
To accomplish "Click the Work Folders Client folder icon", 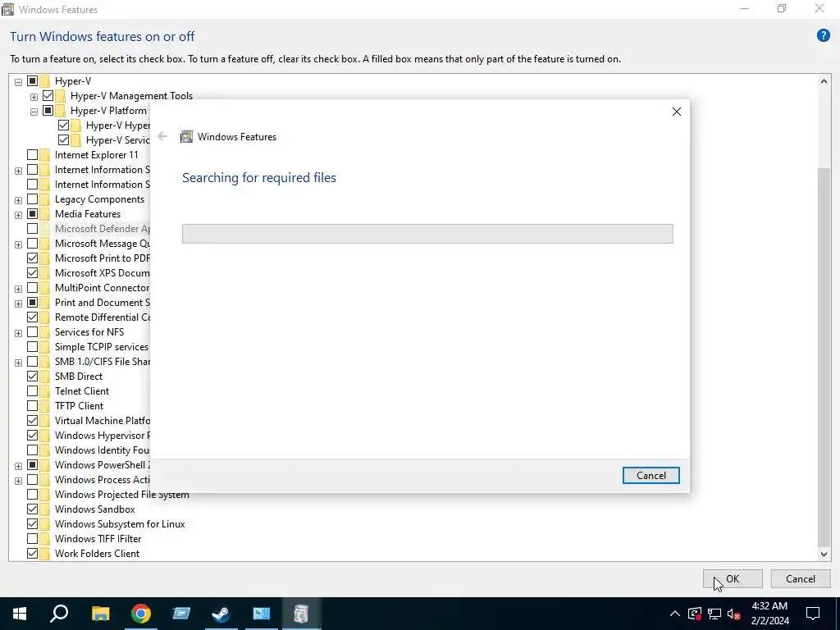I will click(45, 554).
